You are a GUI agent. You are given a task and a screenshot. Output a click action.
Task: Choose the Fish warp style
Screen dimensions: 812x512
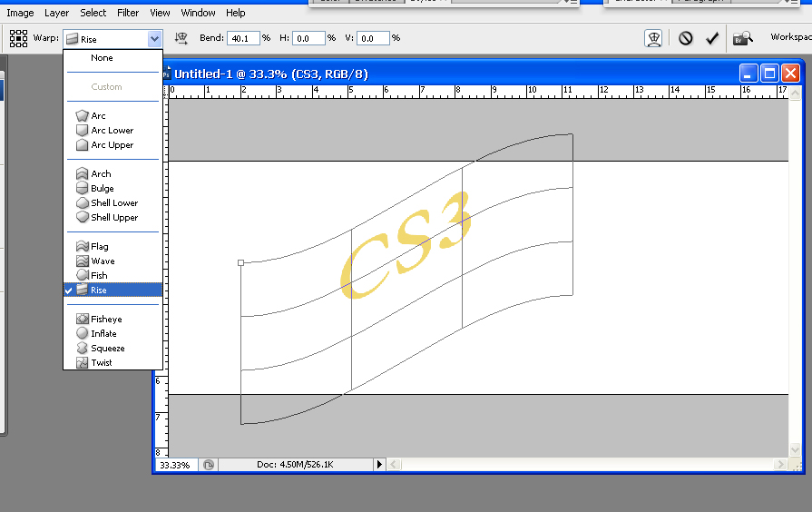click(113, 275)
